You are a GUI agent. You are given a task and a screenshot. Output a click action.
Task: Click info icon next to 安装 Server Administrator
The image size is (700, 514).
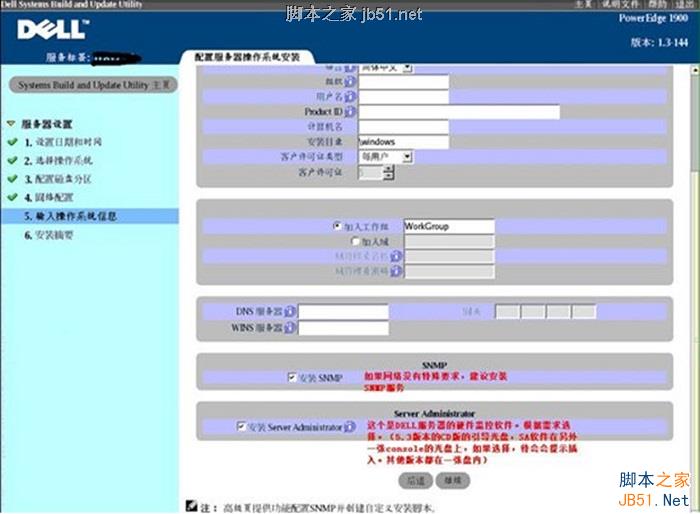pyautogui.click(x=350, y=427)
